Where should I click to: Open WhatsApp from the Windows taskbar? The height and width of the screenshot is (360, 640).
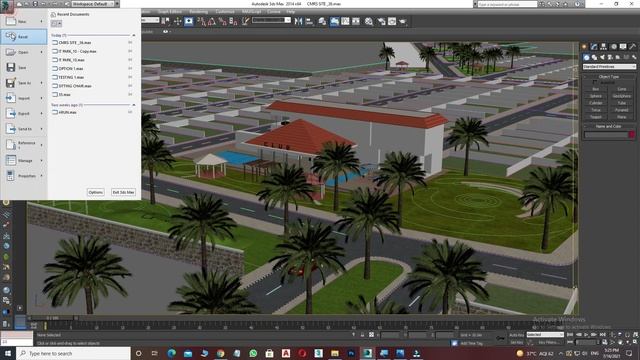(x=253, y=353)
